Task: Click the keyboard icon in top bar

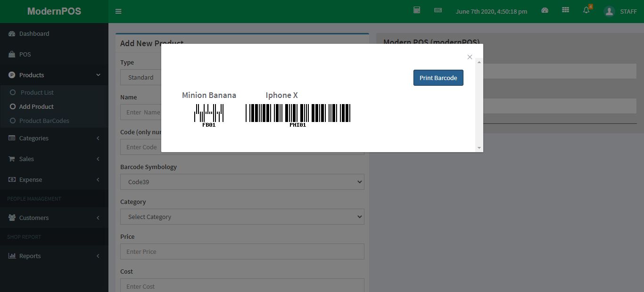Action: [438, 10]
